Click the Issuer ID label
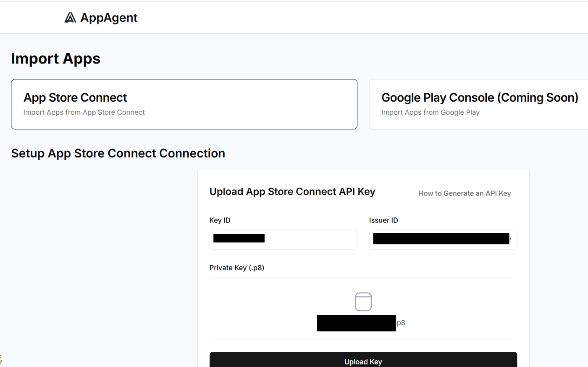The height and width of the screenshot is (367, 588). 383,220
